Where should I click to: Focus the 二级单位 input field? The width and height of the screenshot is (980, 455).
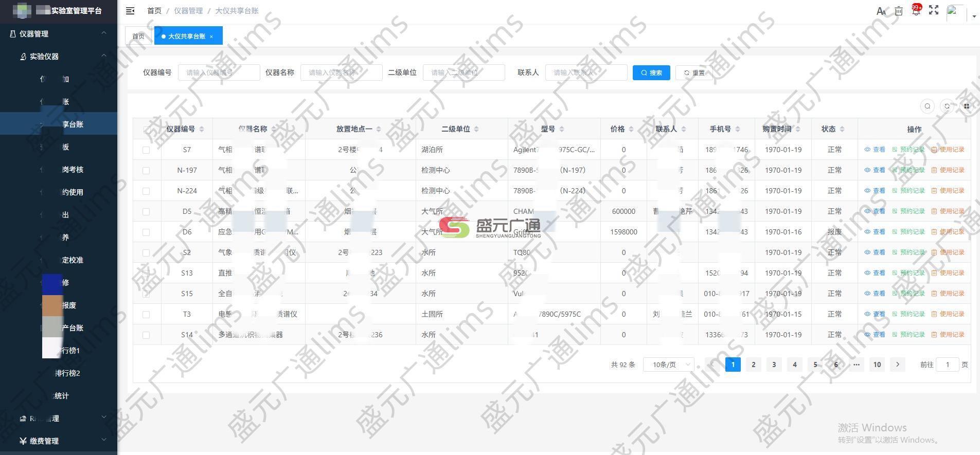[x=464, y=72]
